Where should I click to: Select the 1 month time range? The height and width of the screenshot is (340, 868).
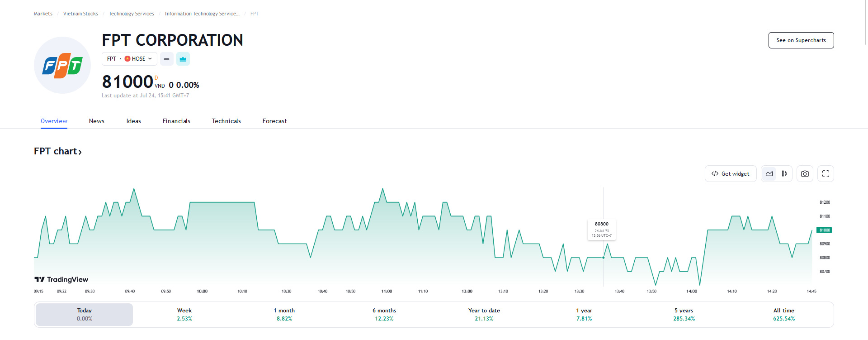tap(284, 314)
